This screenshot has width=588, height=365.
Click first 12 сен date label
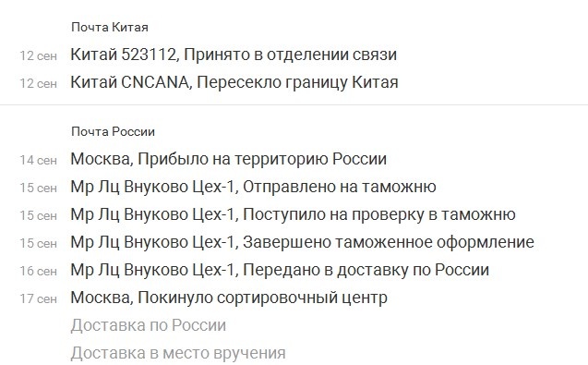pos(38,56)
